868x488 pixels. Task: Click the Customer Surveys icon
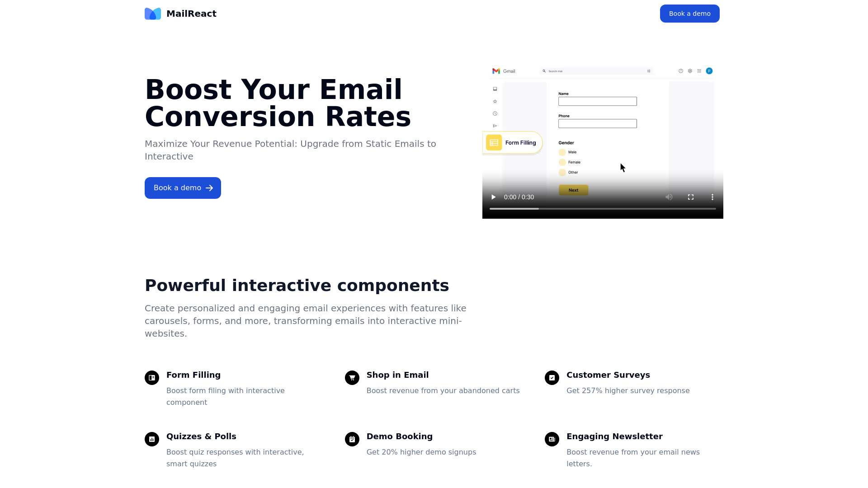tap(552, 377)
